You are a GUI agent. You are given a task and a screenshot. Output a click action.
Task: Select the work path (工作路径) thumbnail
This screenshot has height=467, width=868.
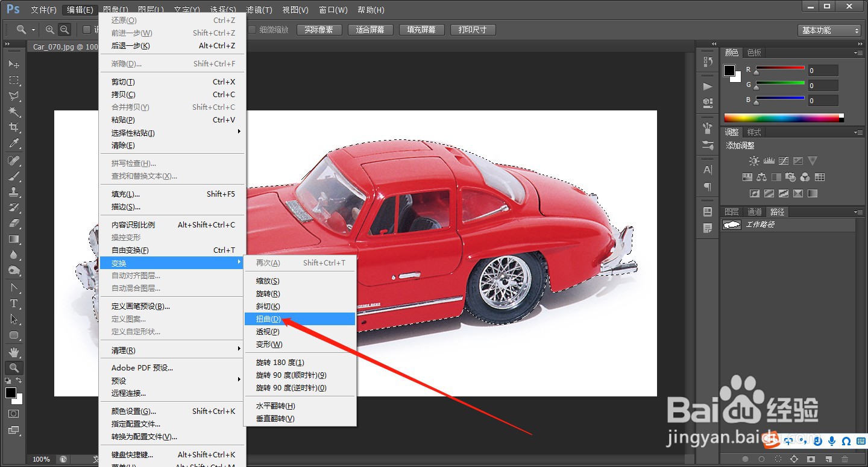pos(731,224)
